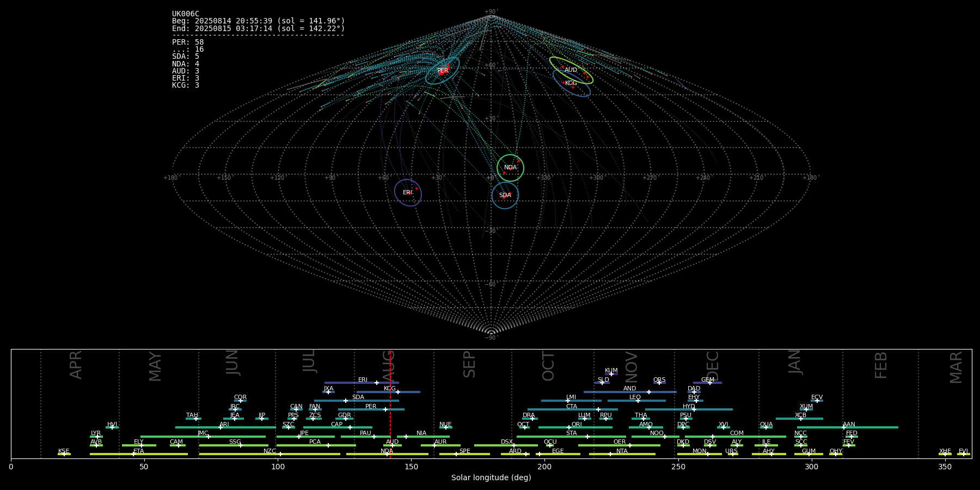Screen dimensions: 980x490
Task: Click the AUD radiant ellipse on sky map
Action: 571,70
